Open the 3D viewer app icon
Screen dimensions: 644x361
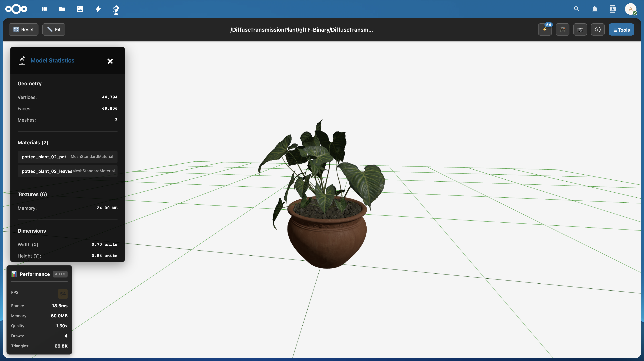point(116,9)
